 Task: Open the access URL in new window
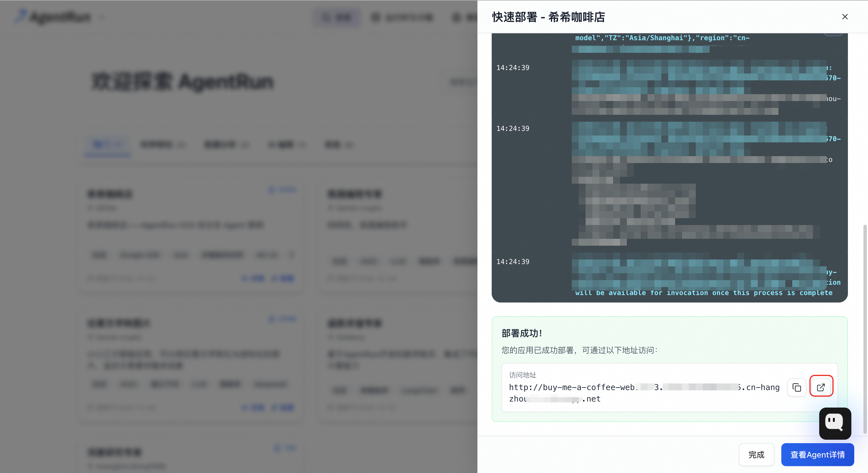pyautogui.click(x=821, y=387)
